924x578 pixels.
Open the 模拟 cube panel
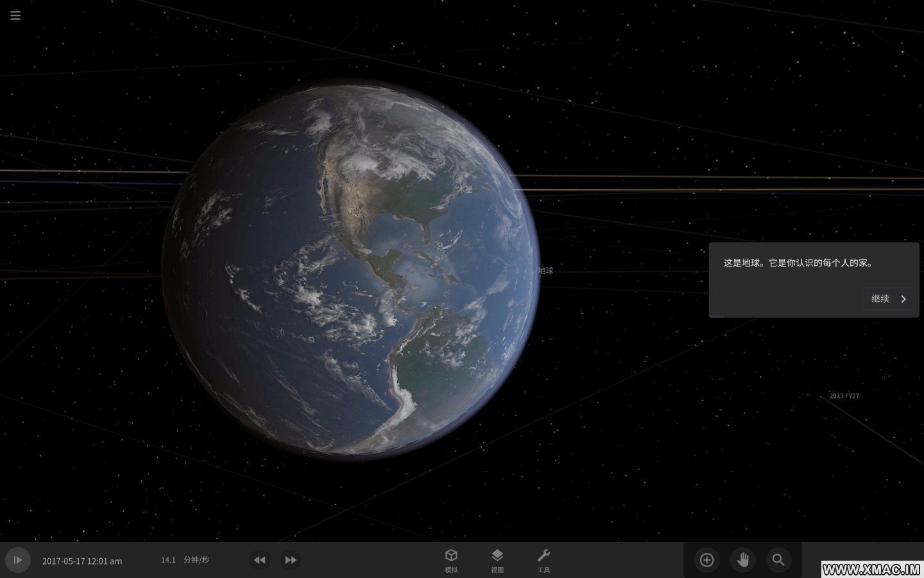[451, 560]
